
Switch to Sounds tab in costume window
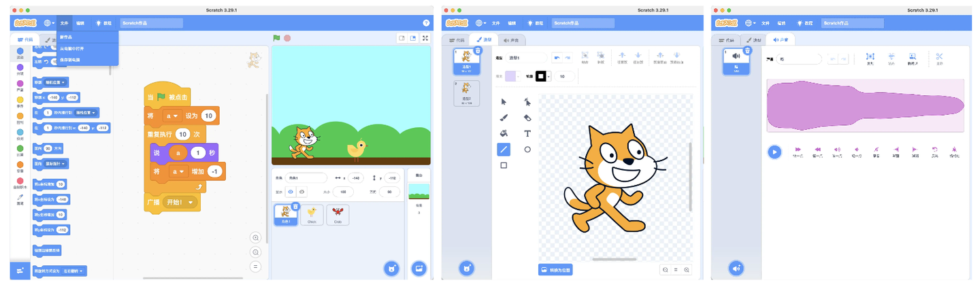click(510, 40)
